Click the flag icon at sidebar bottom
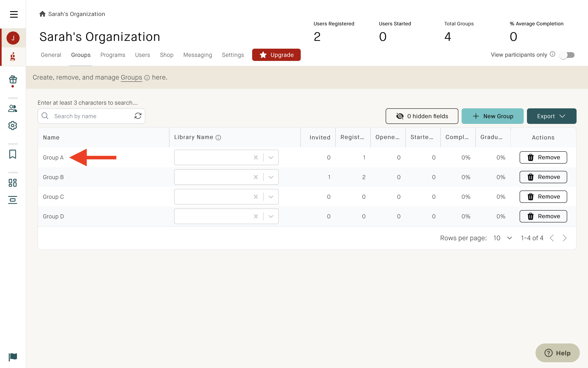The height and width of the screenshot is (368, 588). [13, 357]
